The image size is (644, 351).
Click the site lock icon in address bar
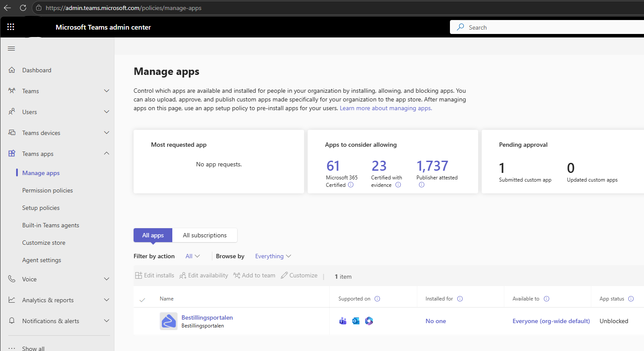tap(39, 8)
